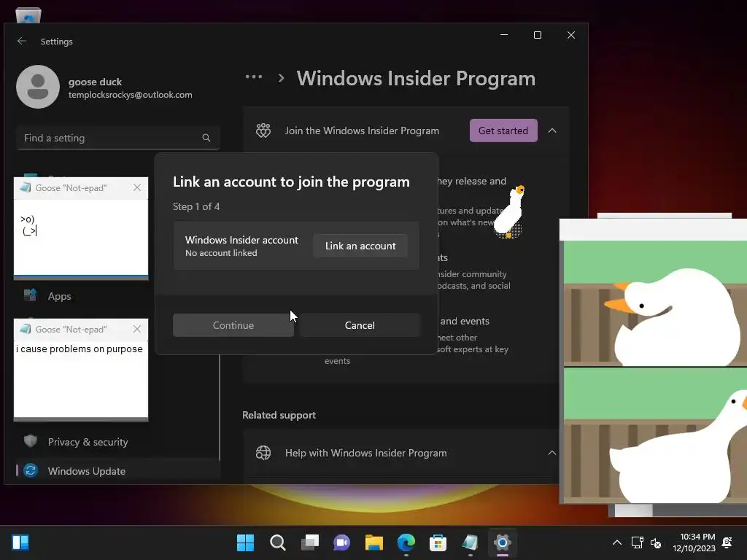The image size is (747, 560).
Task: Click the text area with goose ASCII art
Action: (x=81, y=237)
